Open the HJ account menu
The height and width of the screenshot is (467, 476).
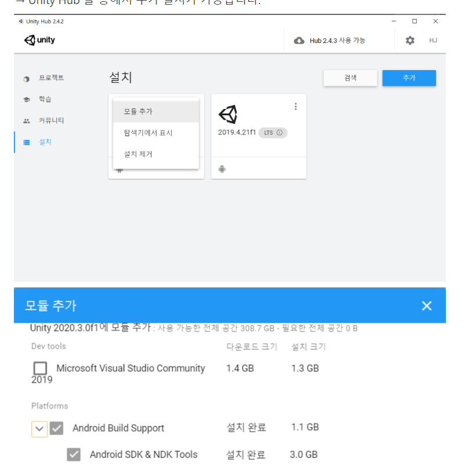[433, 41]
